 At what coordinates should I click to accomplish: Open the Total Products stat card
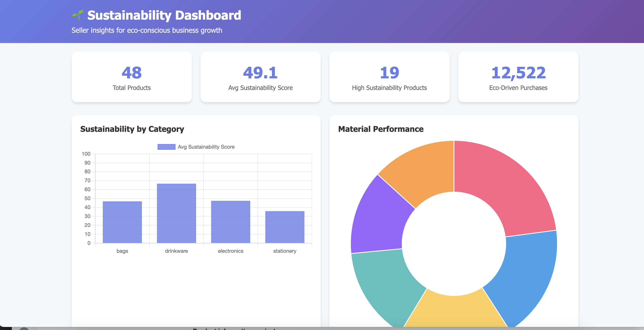(132, 77)
